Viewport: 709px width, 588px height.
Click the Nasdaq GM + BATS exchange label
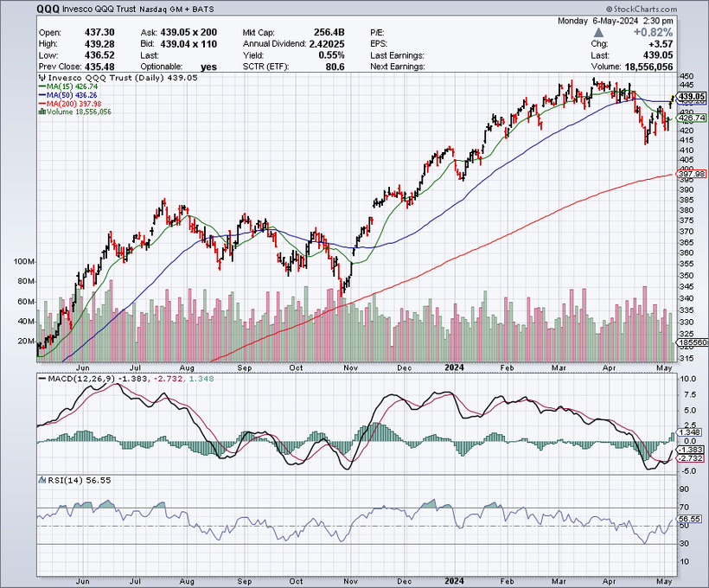(x=176, y=9)
